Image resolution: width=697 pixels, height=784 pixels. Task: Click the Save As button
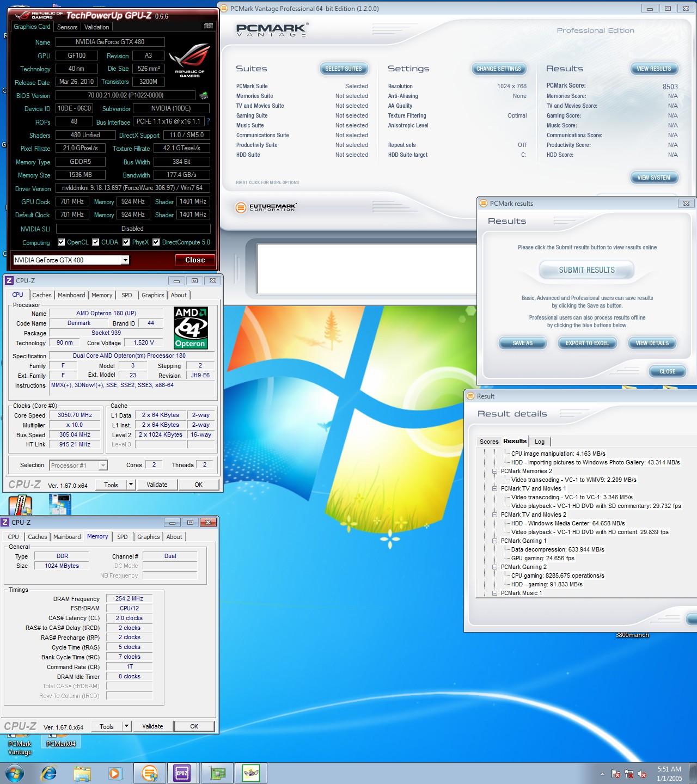(x=523, y=343)
